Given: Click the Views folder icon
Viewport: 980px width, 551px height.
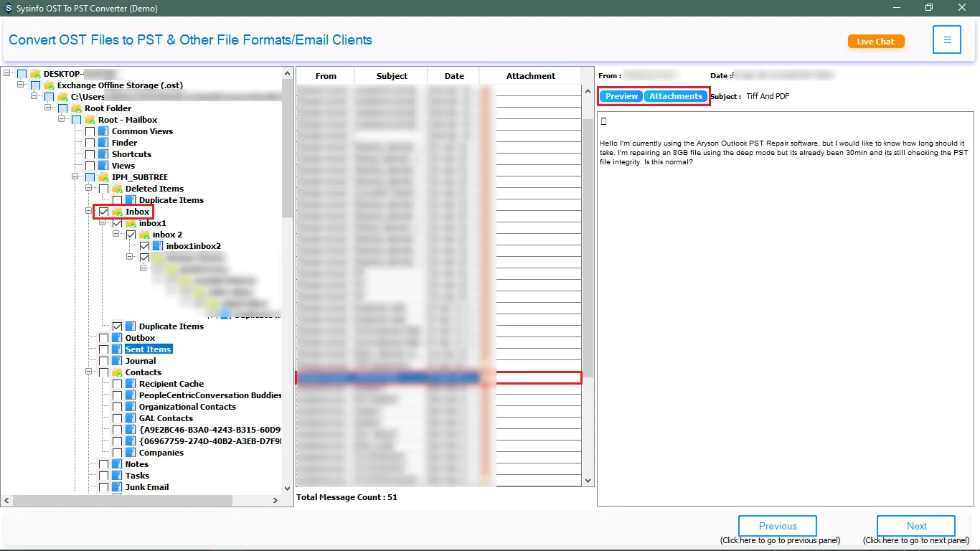Looking at the screenshot, I should tap(103, 166).
